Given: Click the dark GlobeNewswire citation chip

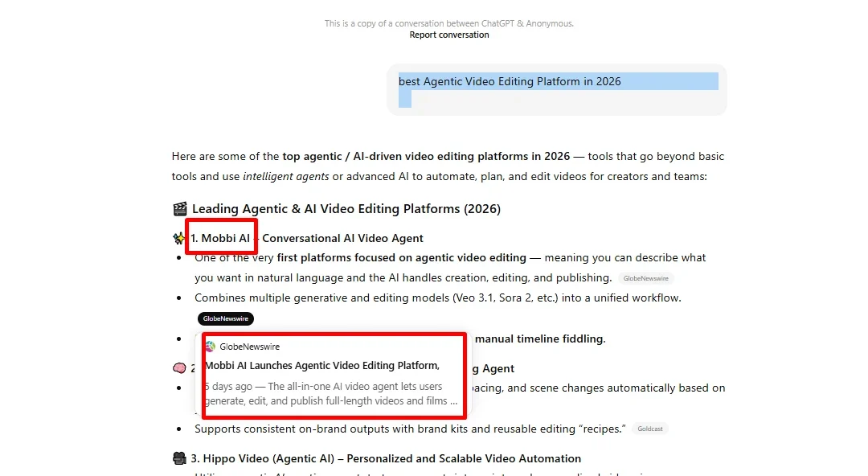Looking at the screenshot, I should (x=225, y=318).
